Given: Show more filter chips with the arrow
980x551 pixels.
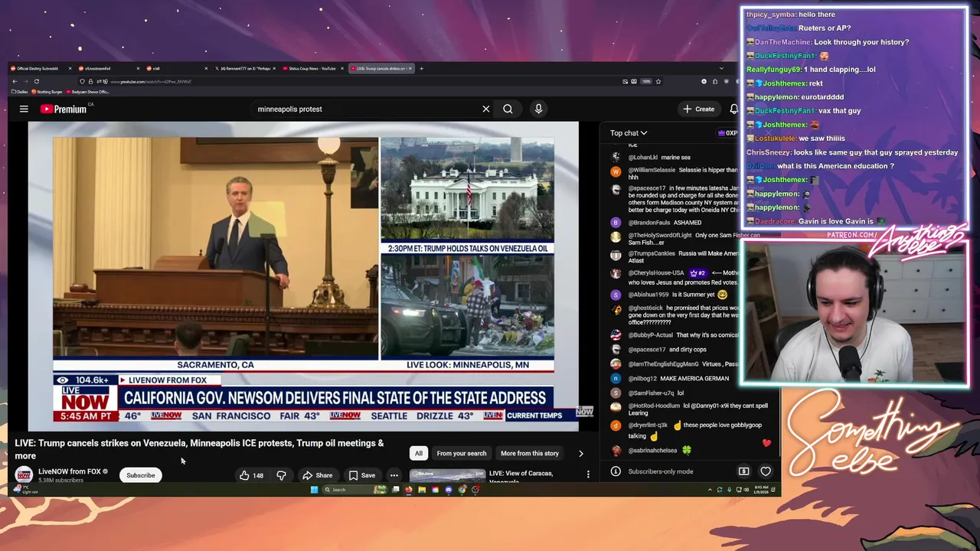Looking at the screenshot, I should click(x=580, y=453).
